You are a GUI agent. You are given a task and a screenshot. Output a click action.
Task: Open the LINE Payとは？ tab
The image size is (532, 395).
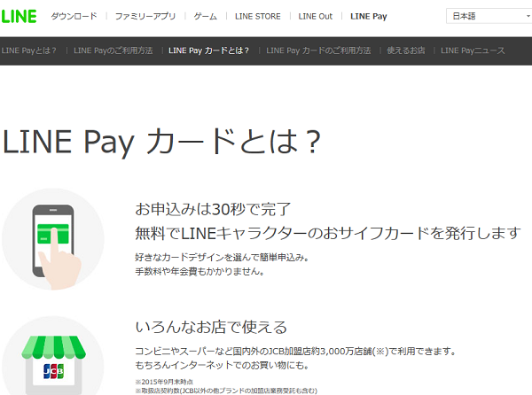29,50
